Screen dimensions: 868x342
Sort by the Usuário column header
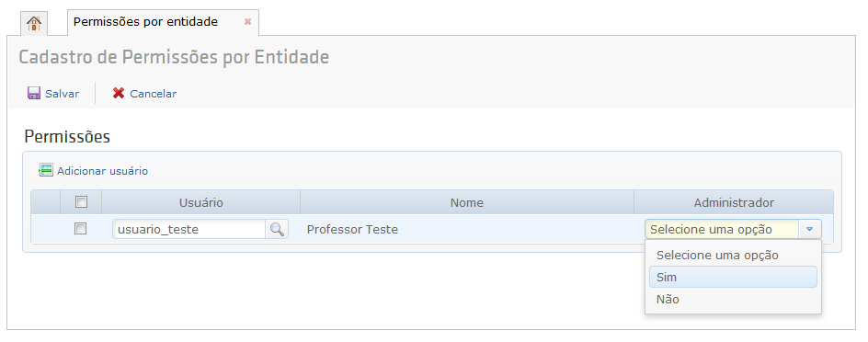(201, 202)
